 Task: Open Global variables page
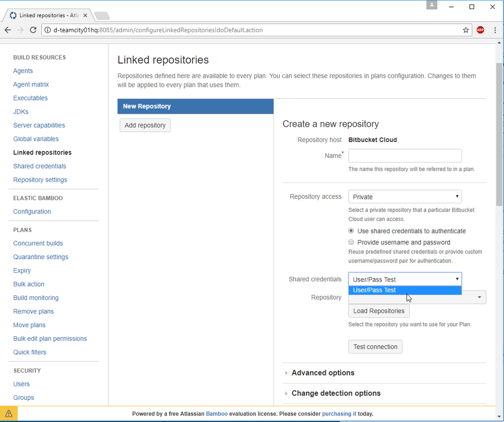coord(36,139)
